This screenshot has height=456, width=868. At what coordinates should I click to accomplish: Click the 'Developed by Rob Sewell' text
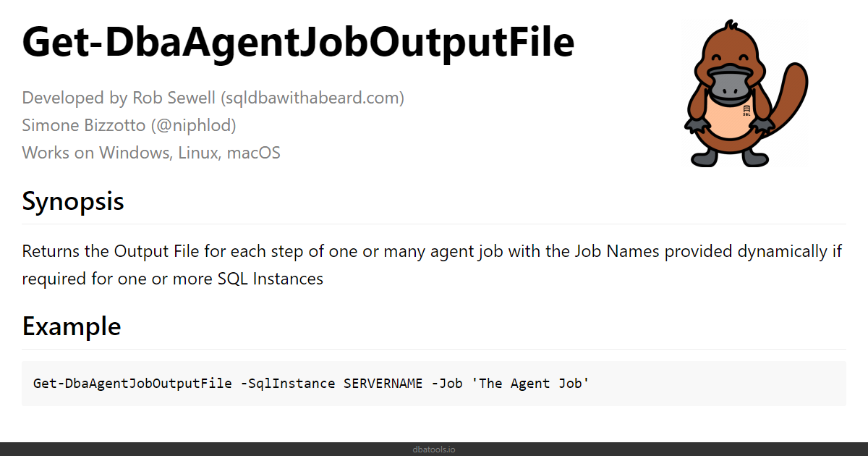click(x=119, y=98)
